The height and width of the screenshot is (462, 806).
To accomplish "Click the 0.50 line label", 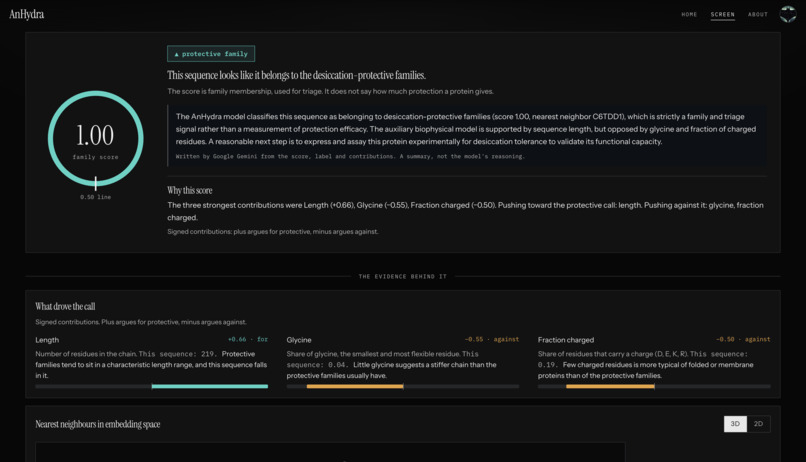I will (x=96, y=197).
